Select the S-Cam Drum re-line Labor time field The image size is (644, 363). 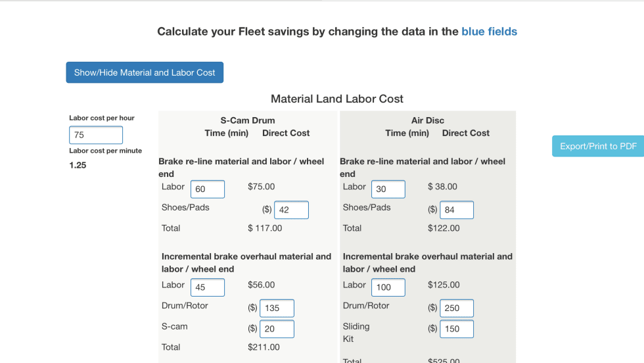208,189
